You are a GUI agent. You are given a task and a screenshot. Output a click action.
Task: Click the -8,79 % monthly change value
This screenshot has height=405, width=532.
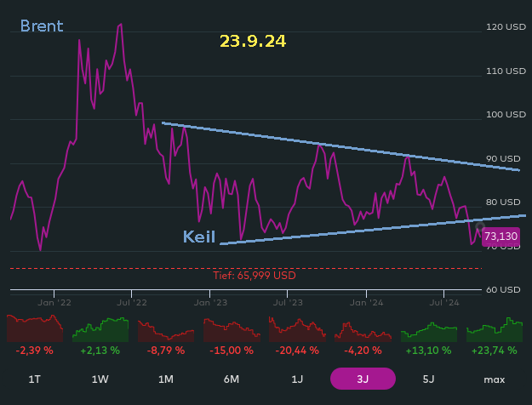(166, 351)
